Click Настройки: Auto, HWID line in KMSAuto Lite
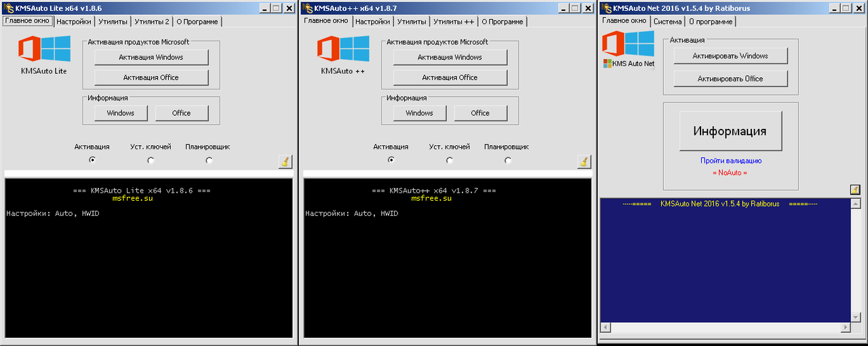Screen dimensions: 868x346 point(54,214)
